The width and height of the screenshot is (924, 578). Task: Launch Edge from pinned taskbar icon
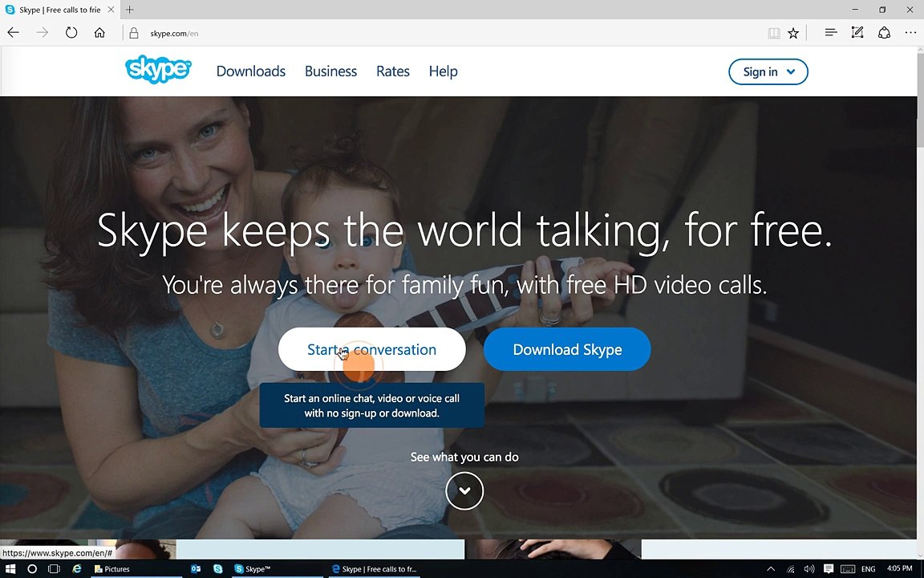77,568
